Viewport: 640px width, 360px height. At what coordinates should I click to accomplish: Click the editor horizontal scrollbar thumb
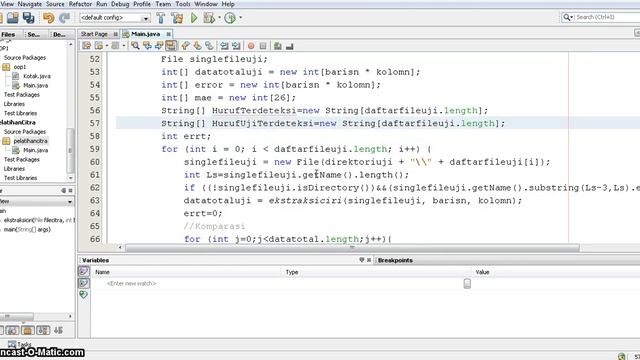[352, 247]
